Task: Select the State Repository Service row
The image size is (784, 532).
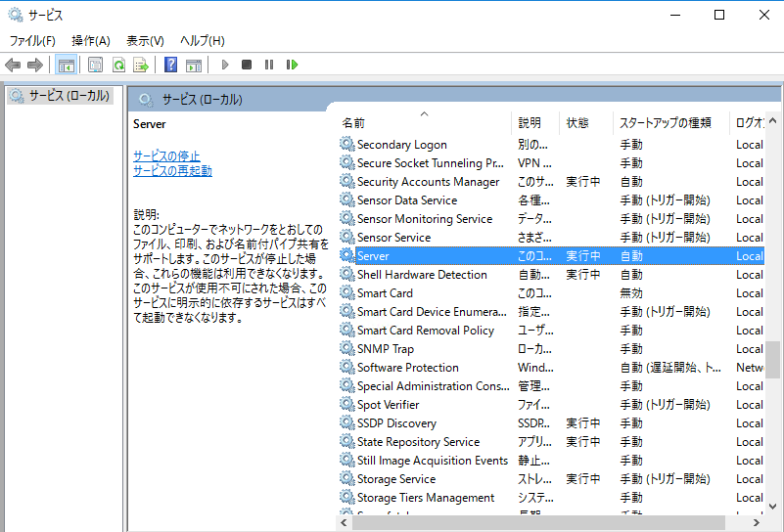Action: point(551,442)
